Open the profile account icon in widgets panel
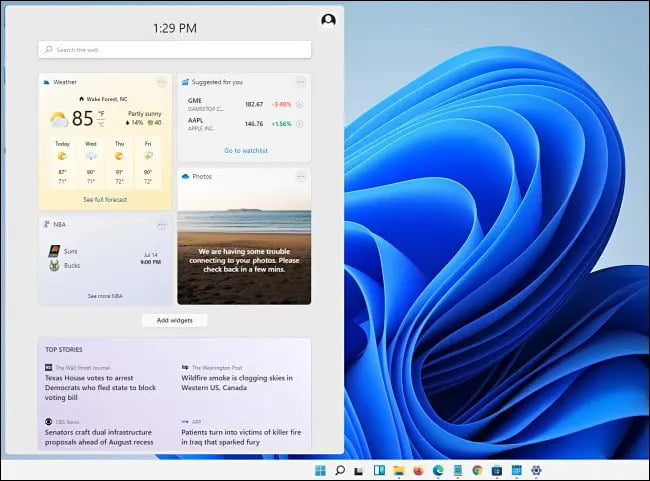Viewport: 650px width, 481px height. tap(328, 20)
